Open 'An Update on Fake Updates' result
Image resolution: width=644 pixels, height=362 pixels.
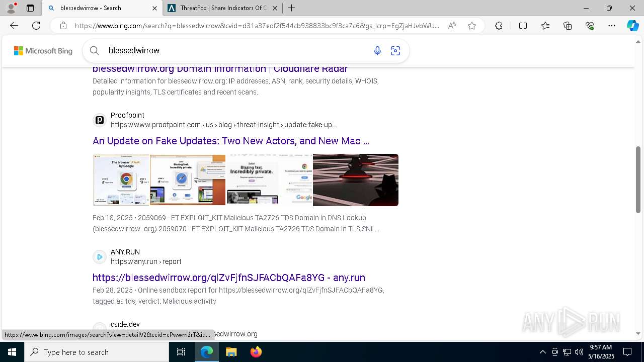(231, 141)
